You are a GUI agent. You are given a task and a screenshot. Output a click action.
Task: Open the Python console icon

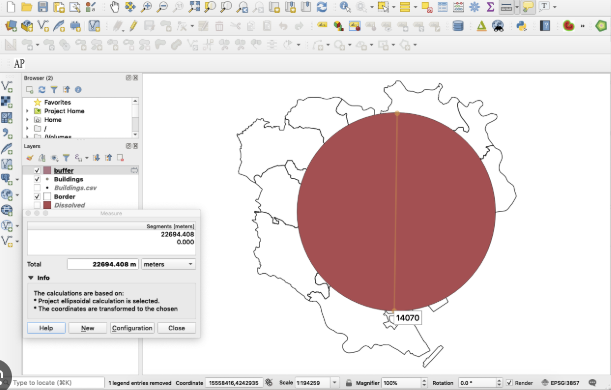click(521, 26)
